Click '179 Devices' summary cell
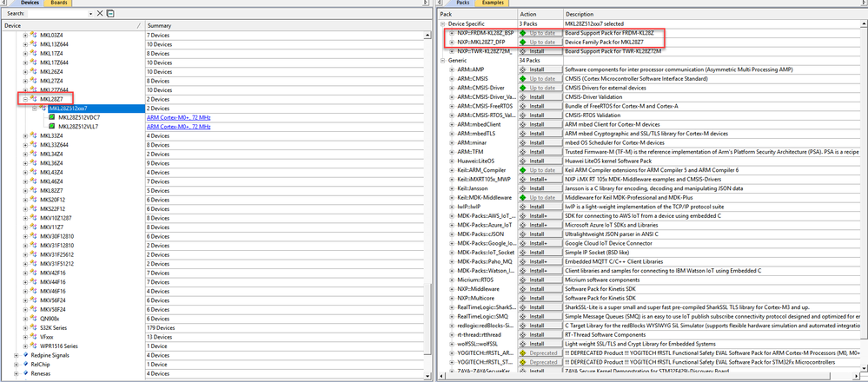The width and height of the screenshot is (868, 382). click(x=161, y=327)
